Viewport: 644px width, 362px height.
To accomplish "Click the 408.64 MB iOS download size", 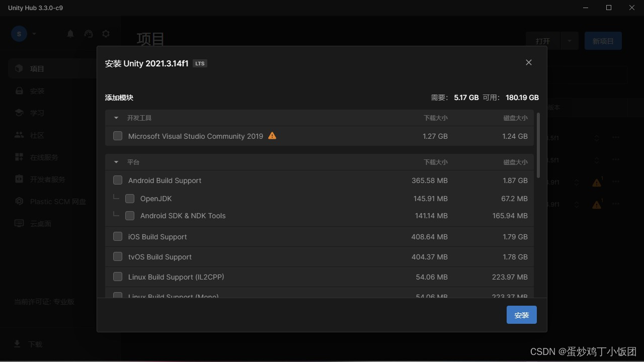I will tap(430, 237).
